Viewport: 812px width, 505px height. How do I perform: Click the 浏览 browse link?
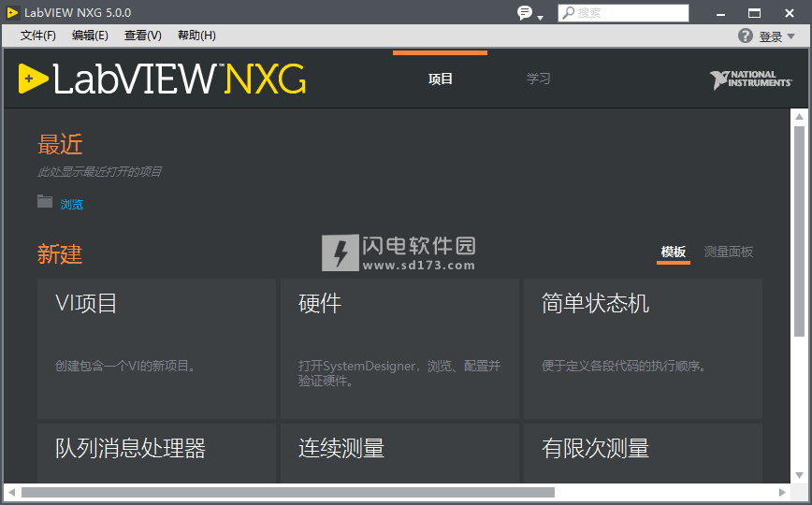click(71, 204)
